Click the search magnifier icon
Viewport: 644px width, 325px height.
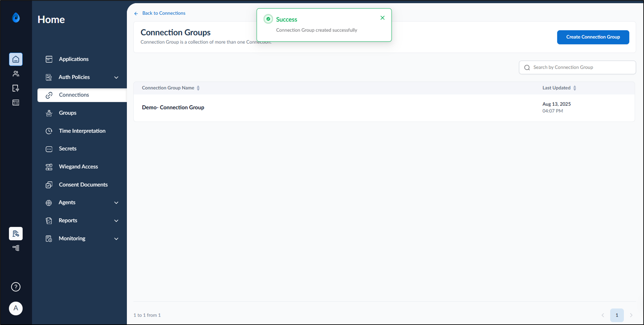tap(527, 68)
